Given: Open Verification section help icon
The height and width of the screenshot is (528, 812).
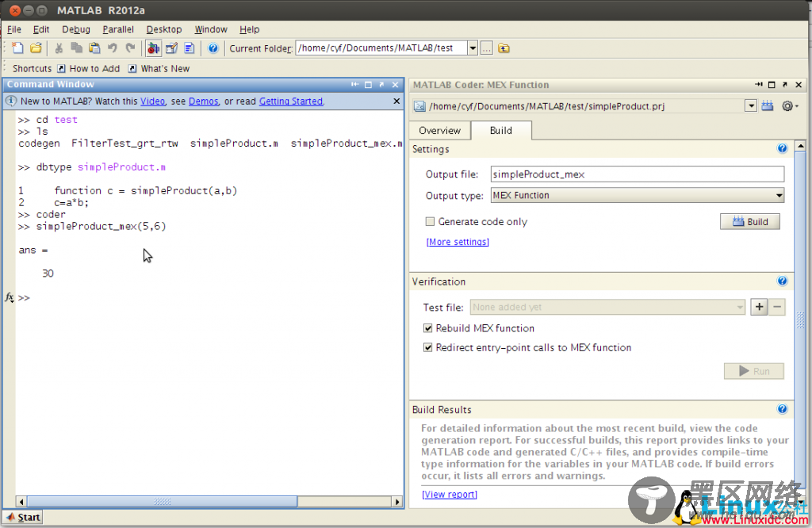Looking at the screenshot, I should (x=782, y=281).
